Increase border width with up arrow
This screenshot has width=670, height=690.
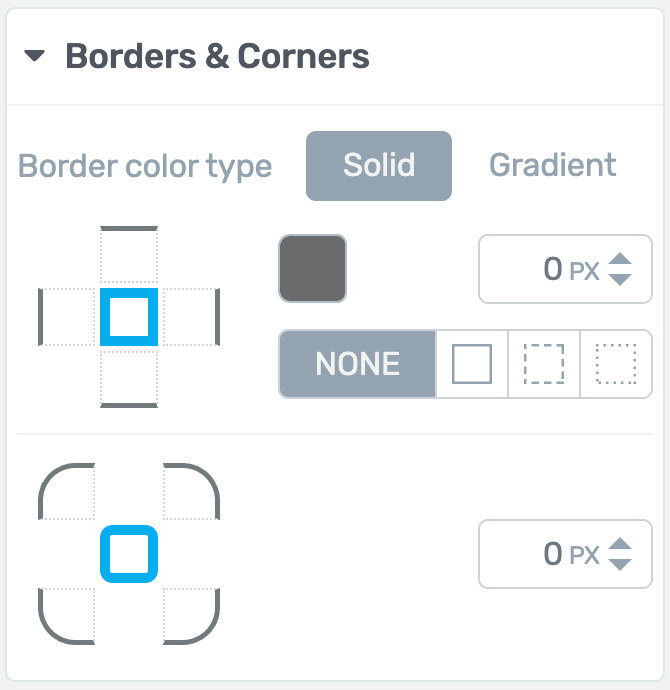point(620,259)
